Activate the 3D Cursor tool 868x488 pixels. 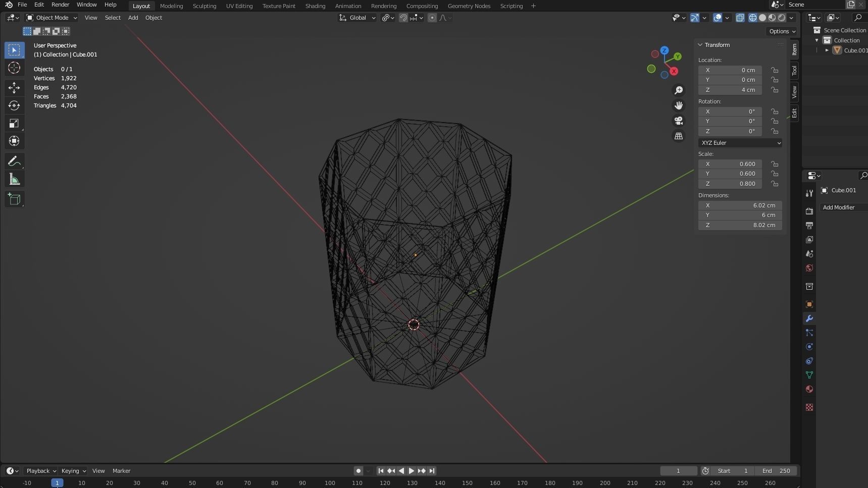coord(14,68)
